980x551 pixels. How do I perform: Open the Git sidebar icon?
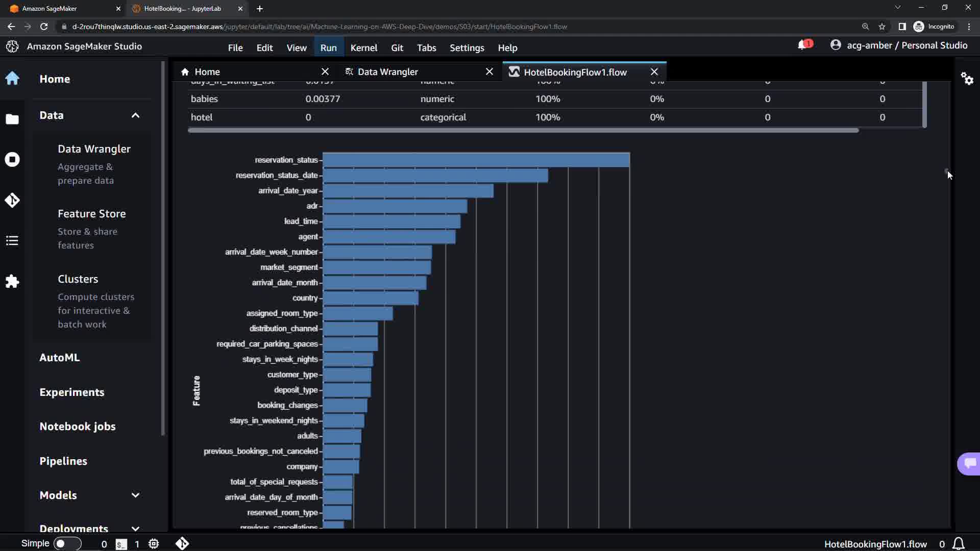click(x=12, y=200)
